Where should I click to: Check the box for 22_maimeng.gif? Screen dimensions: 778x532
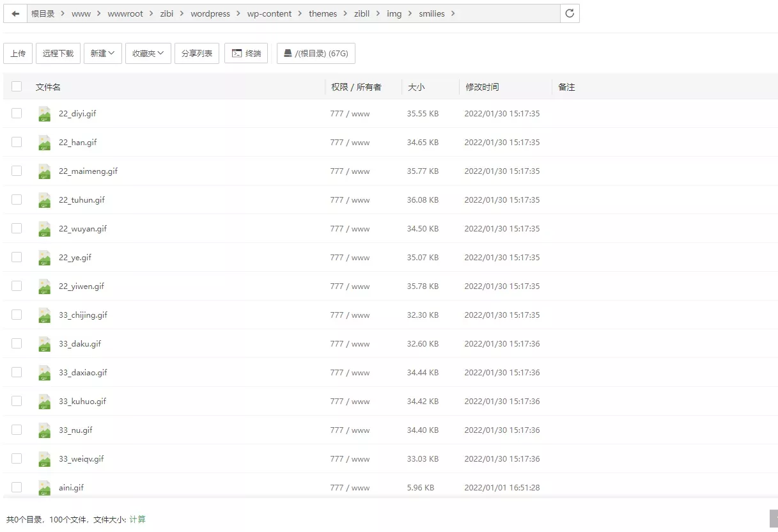point(17,171)
